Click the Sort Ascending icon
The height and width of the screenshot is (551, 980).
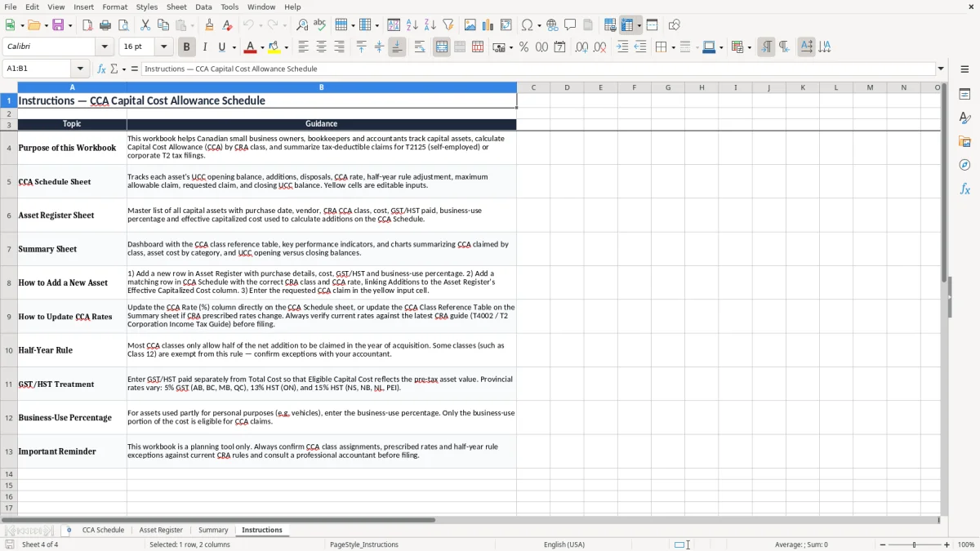pyautogui.click(x=412, y=25)
